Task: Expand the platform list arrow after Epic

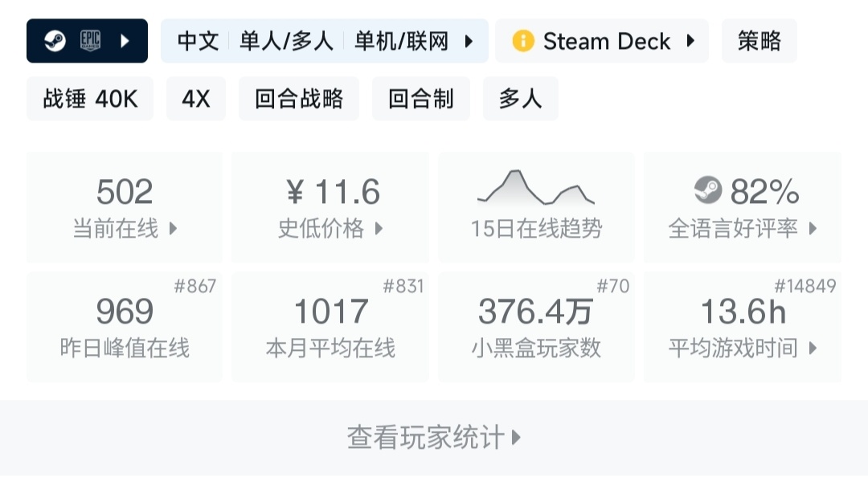Action: point(125,41)
